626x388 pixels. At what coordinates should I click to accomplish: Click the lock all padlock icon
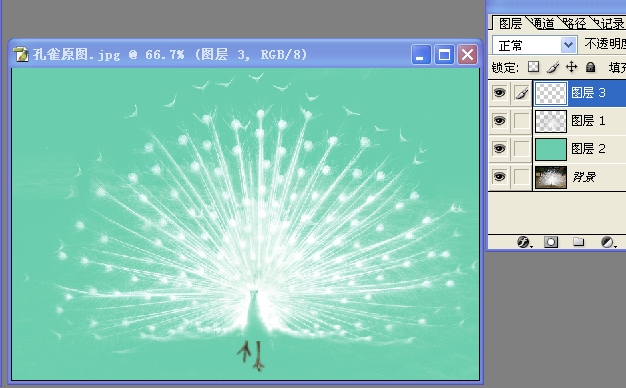pos(590,67)
